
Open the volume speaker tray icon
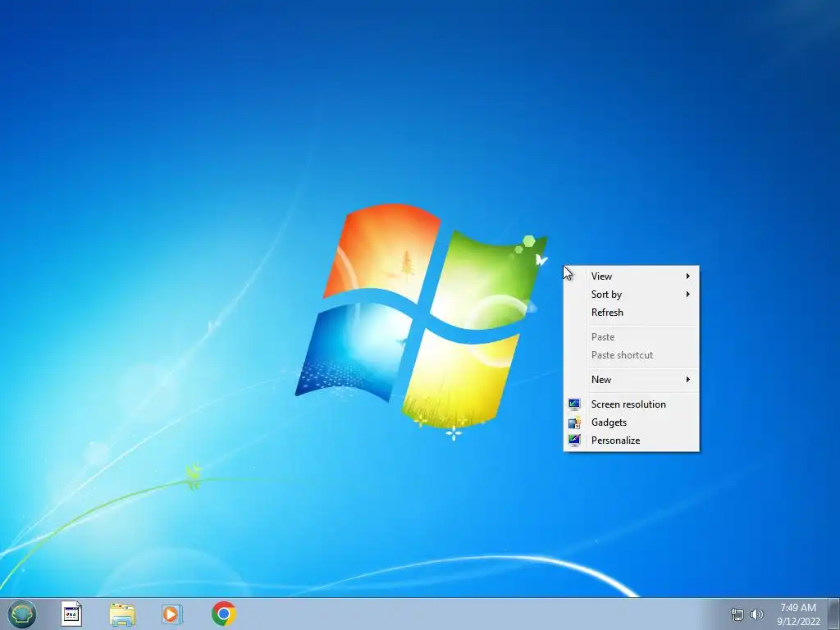tap(757, 614)
